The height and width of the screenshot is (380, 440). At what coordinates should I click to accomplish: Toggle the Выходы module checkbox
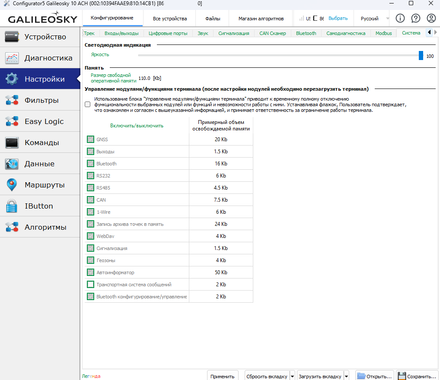point(90,151)
